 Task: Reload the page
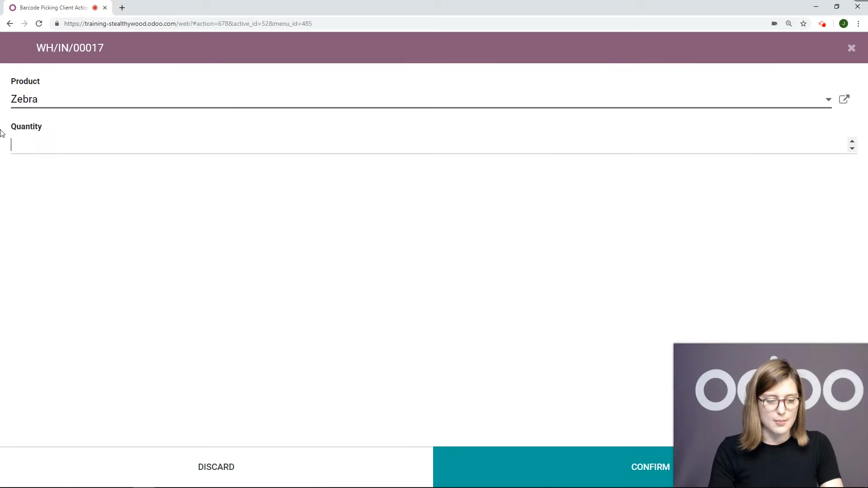(x=39, y=23)
